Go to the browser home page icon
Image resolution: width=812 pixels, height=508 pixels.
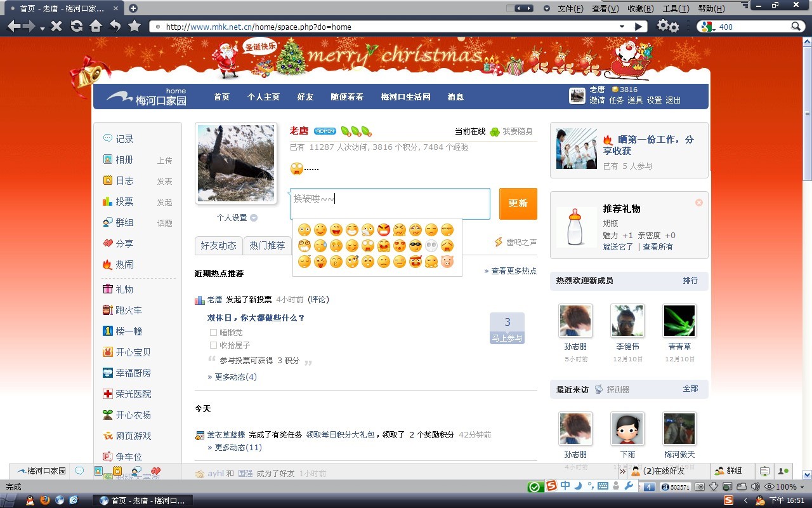pos(95,27)
